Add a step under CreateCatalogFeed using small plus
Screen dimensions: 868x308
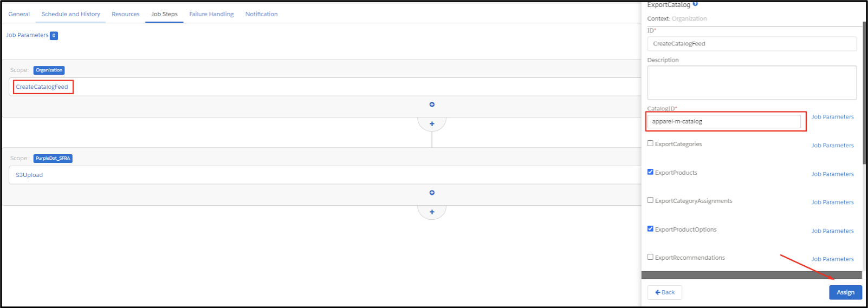click(432, 104)
